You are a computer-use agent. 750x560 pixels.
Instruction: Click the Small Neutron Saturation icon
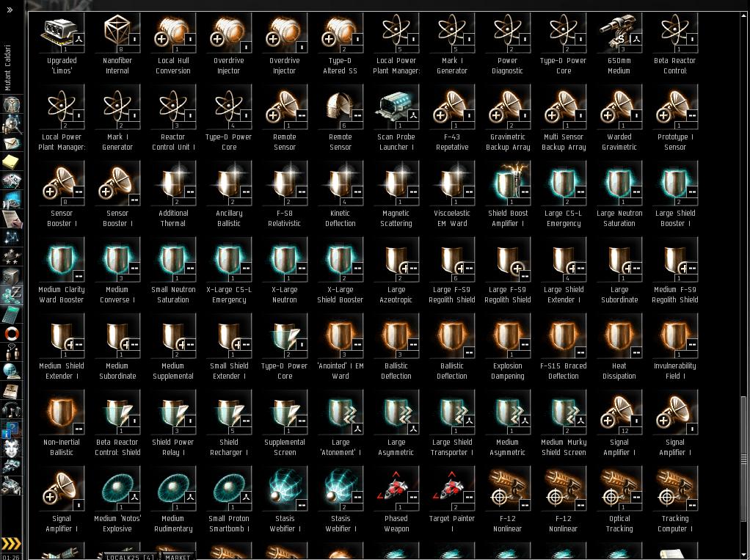click(x=173, y=261)
